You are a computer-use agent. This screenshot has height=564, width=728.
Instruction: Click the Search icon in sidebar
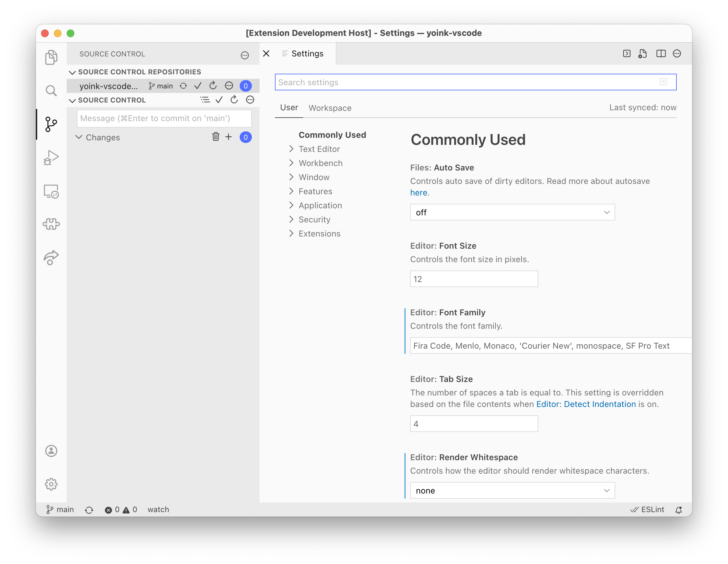pos(51,89)
